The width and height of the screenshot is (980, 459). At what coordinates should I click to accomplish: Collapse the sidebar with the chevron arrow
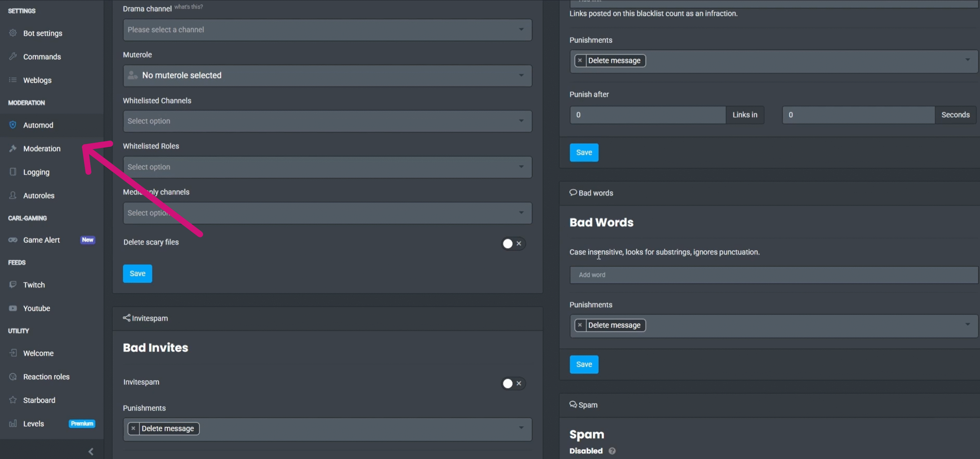tap(91, 451)
